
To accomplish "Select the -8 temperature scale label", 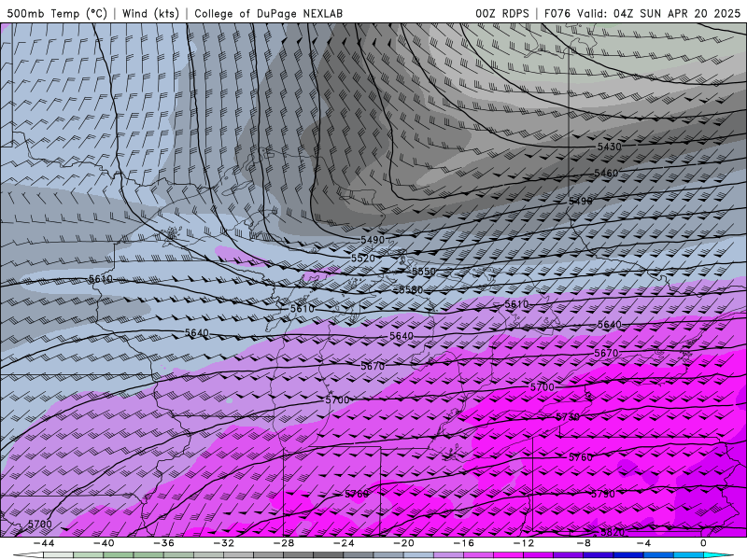I will tap(585, 543).
